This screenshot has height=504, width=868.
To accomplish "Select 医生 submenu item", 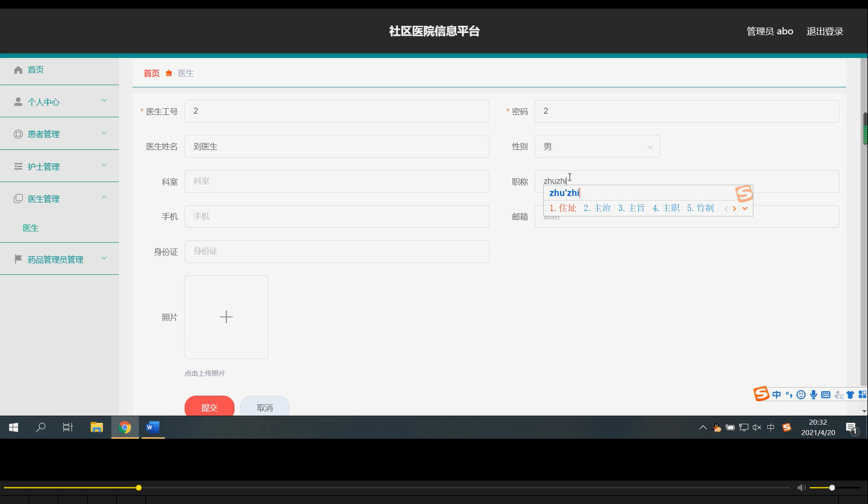I will [31, 228].
